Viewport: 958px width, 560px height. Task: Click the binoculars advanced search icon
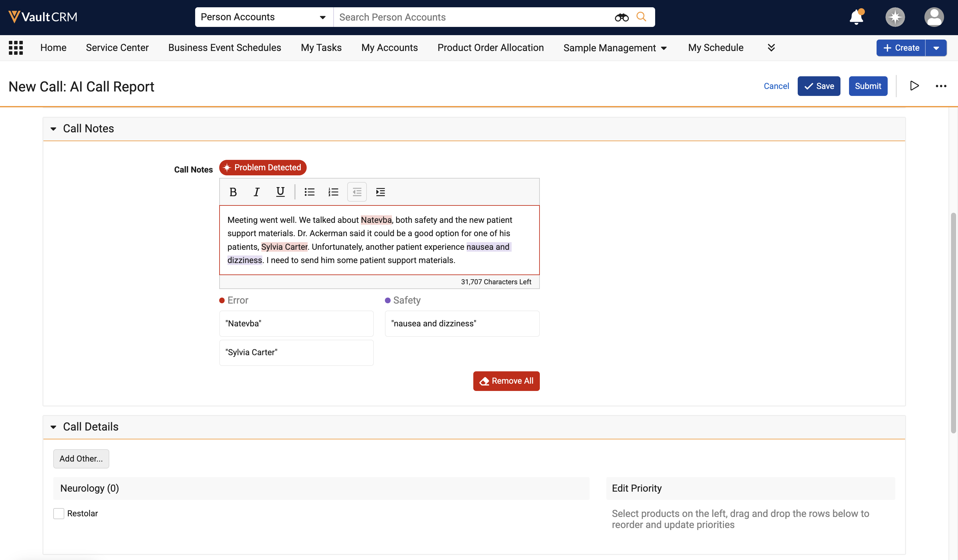622,17
